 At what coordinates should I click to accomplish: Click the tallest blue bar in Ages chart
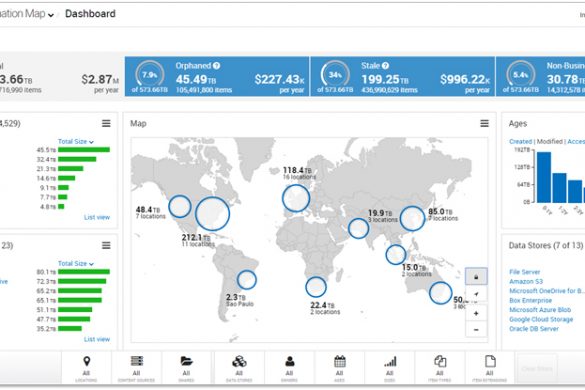(544, 177)
